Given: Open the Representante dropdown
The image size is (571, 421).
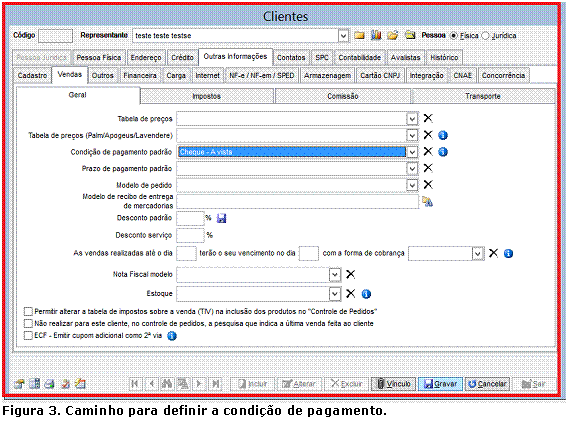Looking at the screenshot, I should tap(343, 36).
